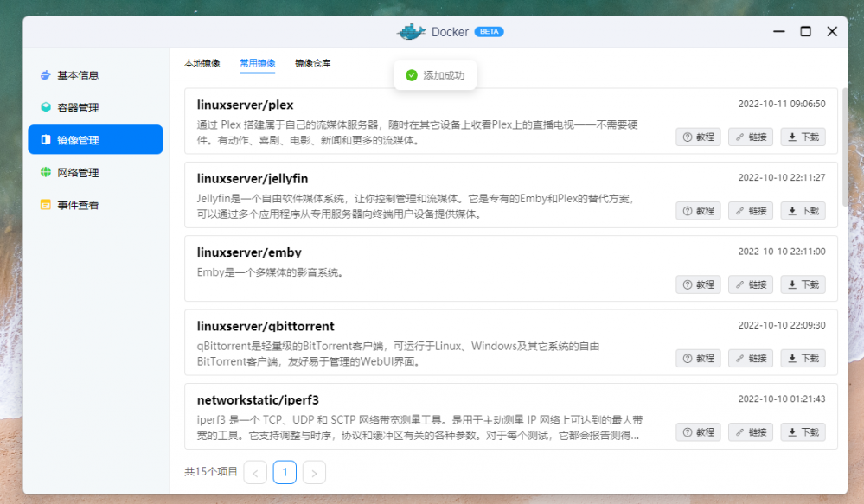Switch to 常用镜像 tab
The height and width of the screenshot is (504, 864).
click(x=258, y=63)
